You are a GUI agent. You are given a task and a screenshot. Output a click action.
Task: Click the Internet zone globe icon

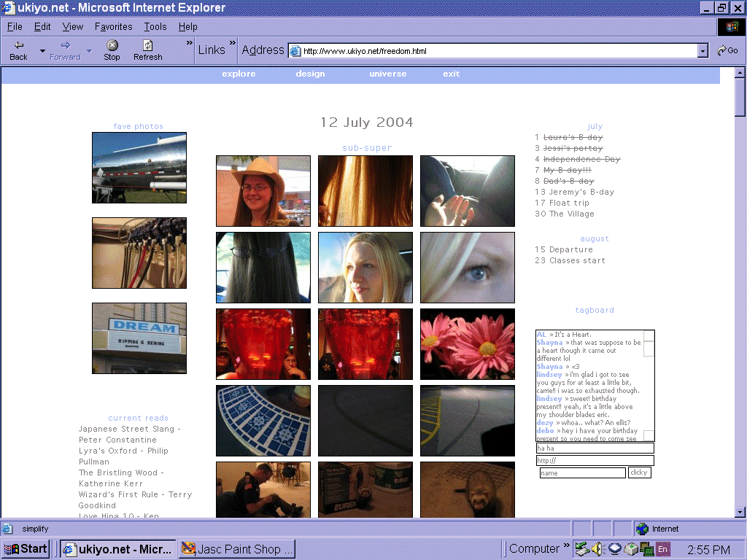click(x=642, y=529)
